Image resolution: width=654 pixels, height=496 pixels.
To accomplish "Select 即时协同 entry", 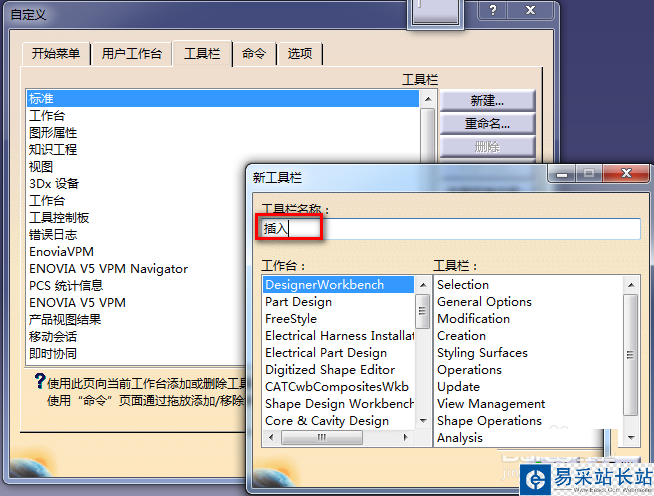I will (53, 353).
